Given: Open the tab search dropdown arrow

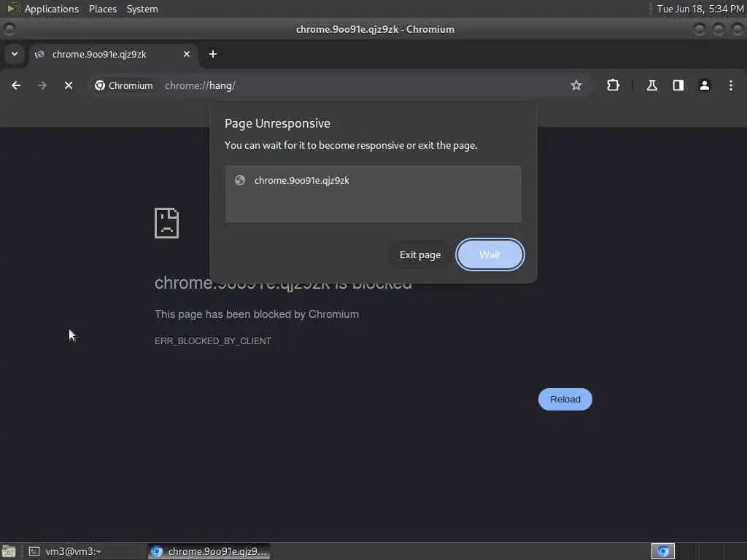Looking at the screenshot, I should pyautogui.click(x=15, y=54).
